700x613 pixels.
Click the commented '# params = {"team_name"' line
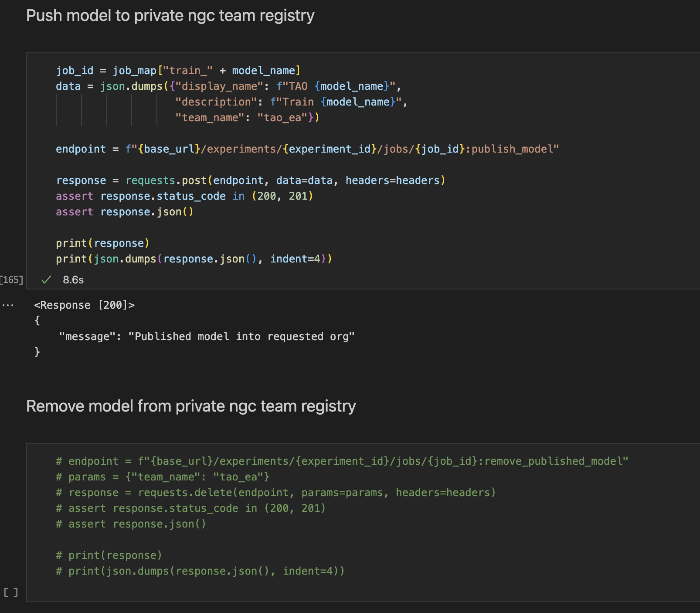pos(163,477)
